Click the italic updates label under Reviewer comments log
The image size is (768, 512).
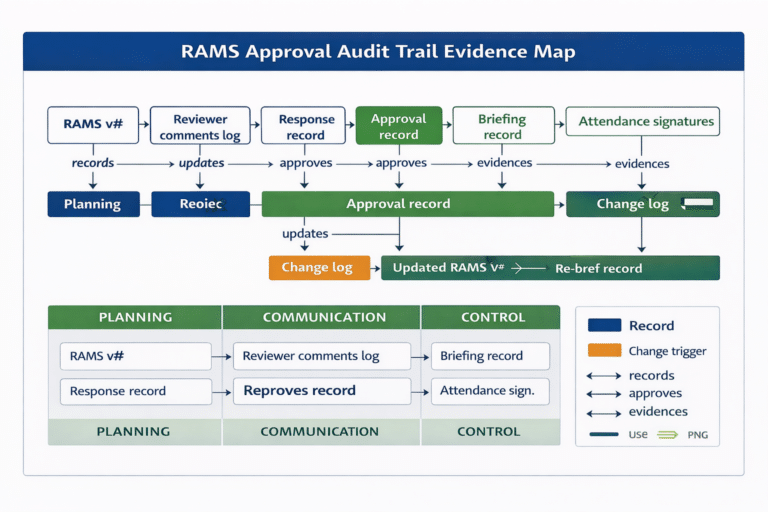201,163
